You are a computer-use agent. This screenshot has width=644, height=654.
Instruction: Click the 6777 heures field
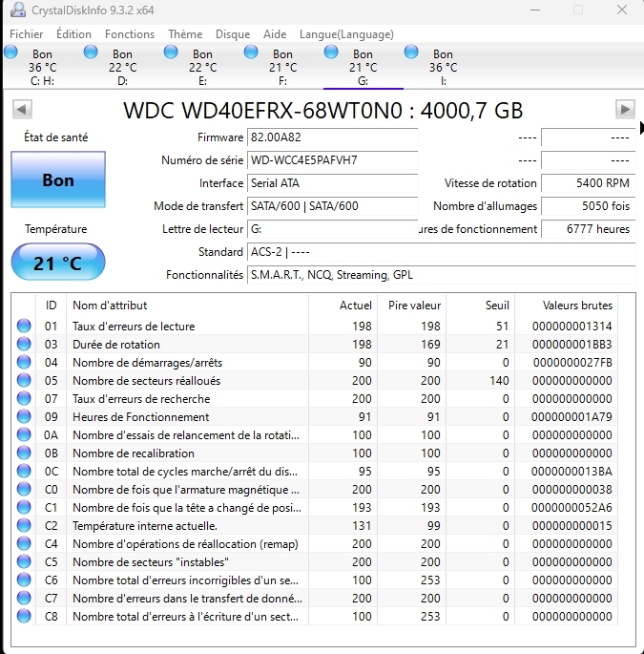(x=588, y=229)
